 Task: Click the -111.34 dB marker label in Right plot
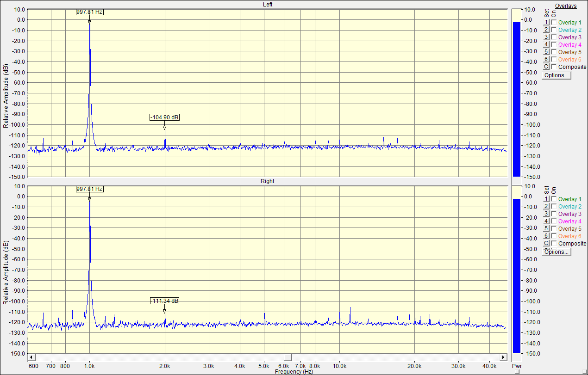164,301
